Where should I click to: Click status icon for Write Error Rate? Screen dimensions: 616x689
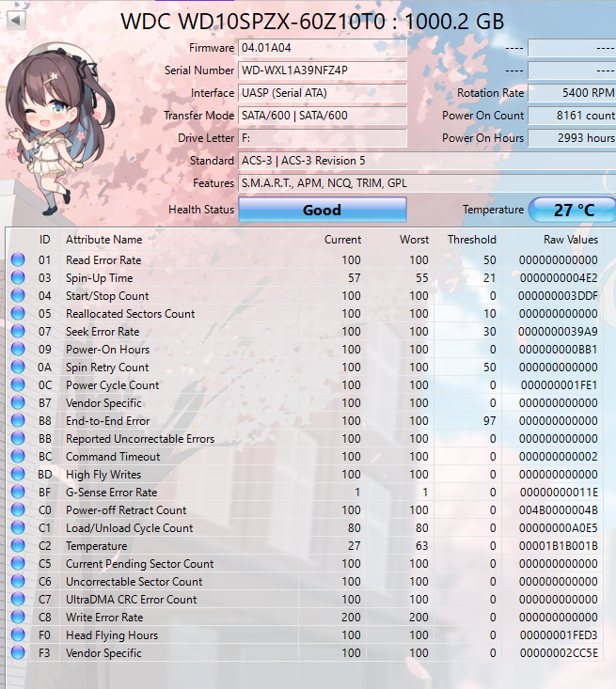(18, 617)
